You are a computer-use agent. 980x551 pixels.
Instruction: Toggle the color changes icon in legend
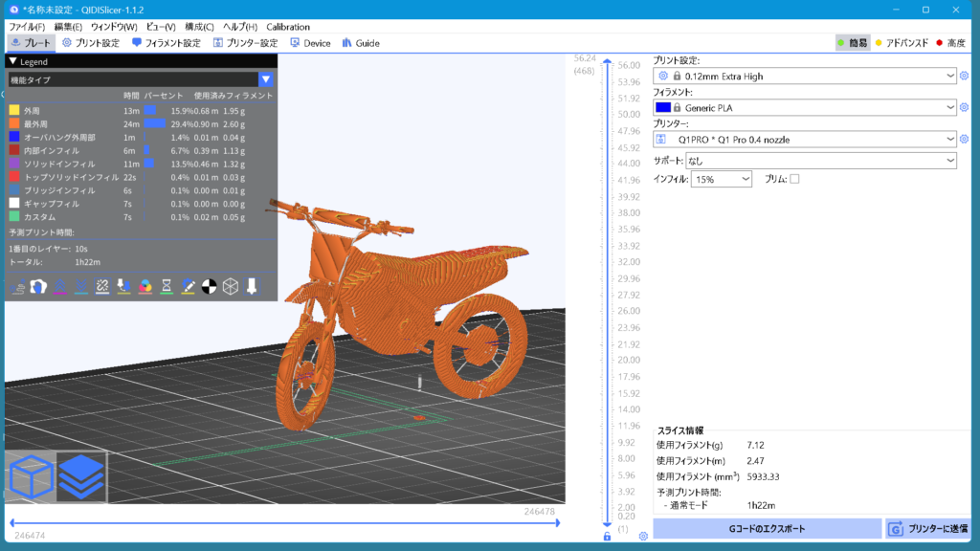point(145,286)
